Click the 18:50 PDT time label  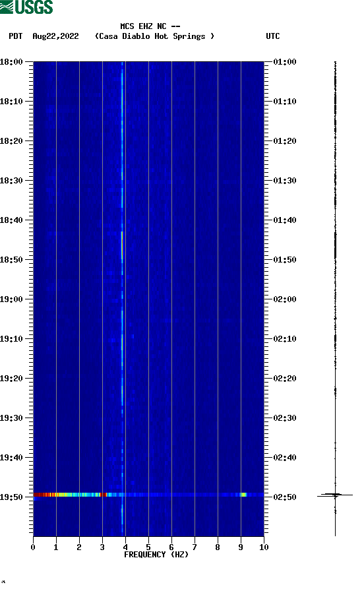tap(11, 260)
